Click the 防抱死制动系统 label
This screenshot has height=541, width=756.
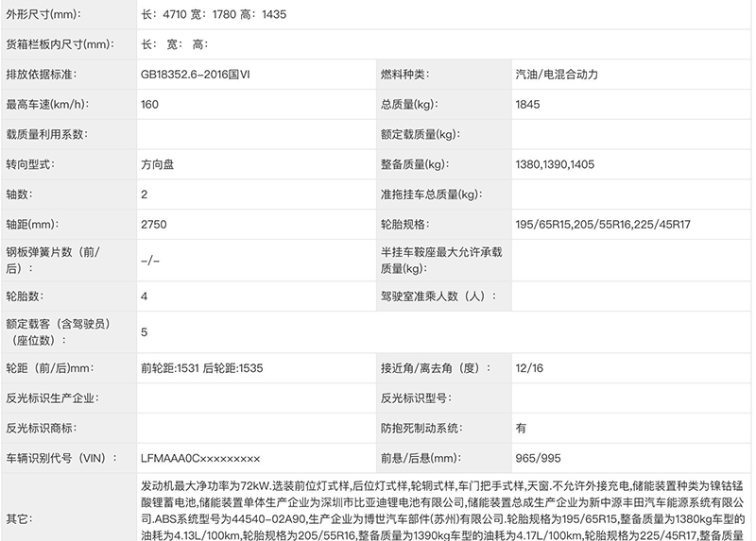[x=421, y=428]
